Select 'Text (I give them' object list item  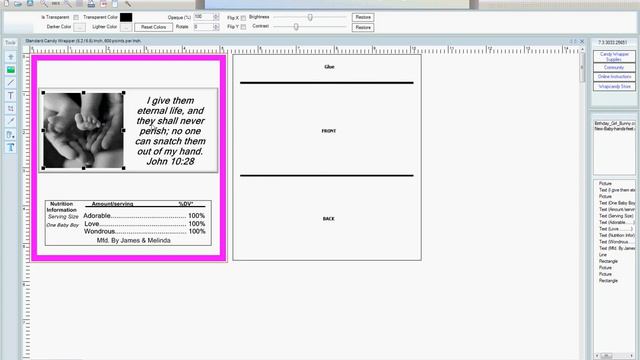tap(617, 190)
